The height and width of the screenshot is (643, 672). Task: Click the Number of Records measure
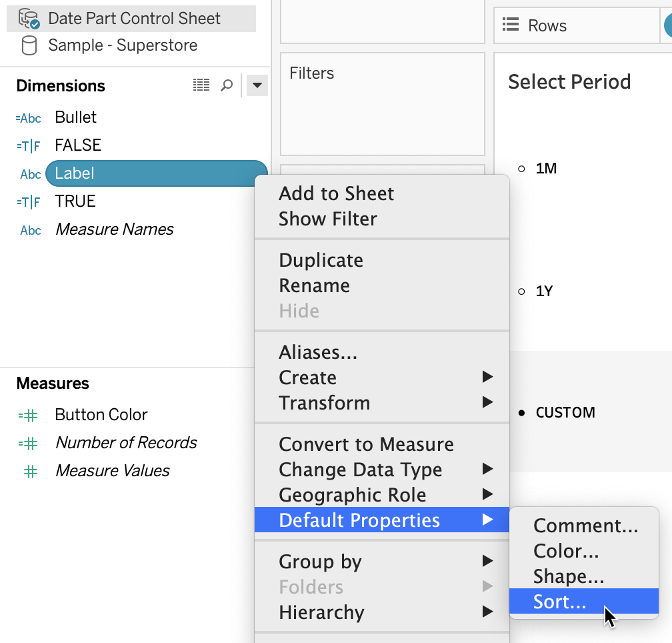126,443
